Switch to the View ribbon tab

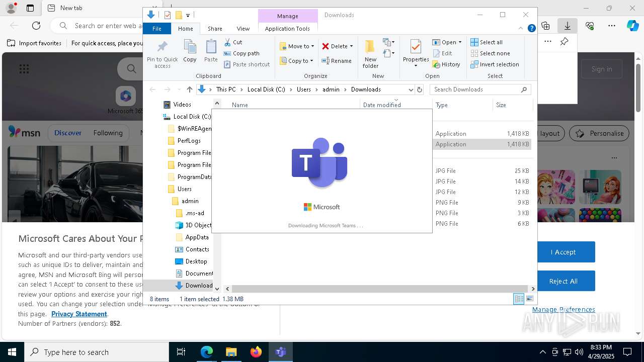243,29
